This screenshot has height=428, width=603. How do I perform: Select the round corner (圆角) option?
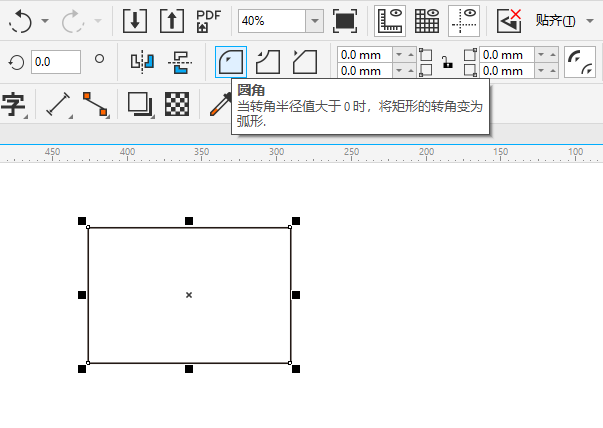pyautogui.click(x=231, y=62)
